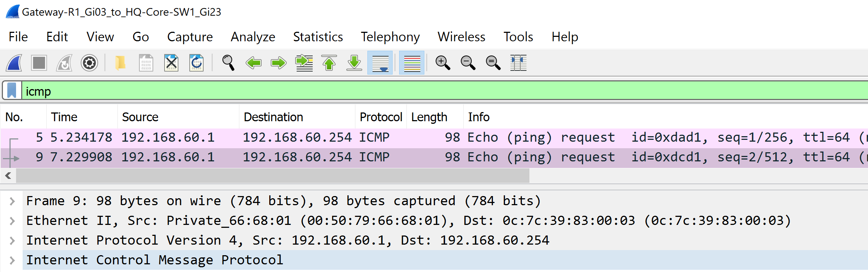Toggle packet list colorization
868x272 pixels.
click(x=412, y=63)
